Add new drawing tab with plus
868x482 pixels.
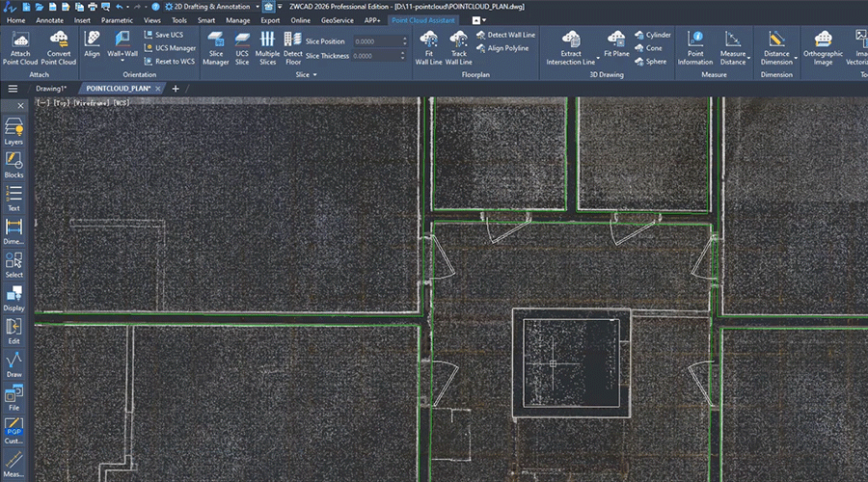pyautogui.click(x=176, y=89)
